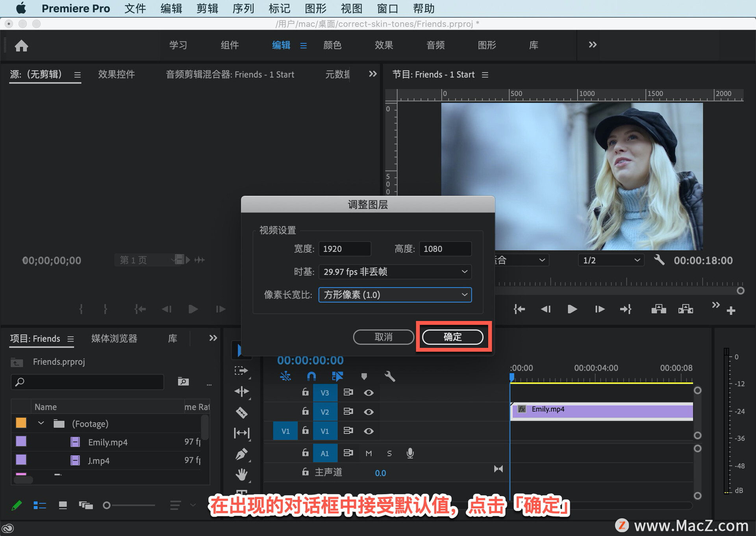This screenshot has height=536, width=756.
Task: Click the 取消 button in the dialog
Action: (383, 337)
